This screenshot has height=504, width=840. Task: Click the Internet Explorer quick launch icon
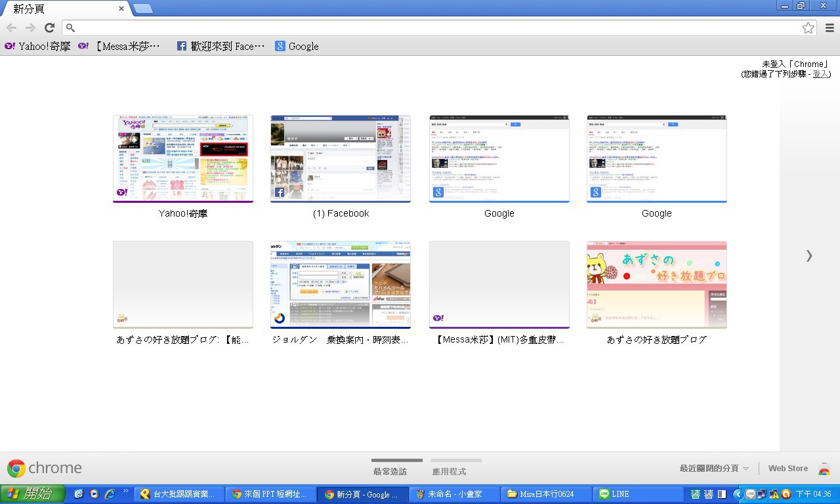tap(110, 494)
